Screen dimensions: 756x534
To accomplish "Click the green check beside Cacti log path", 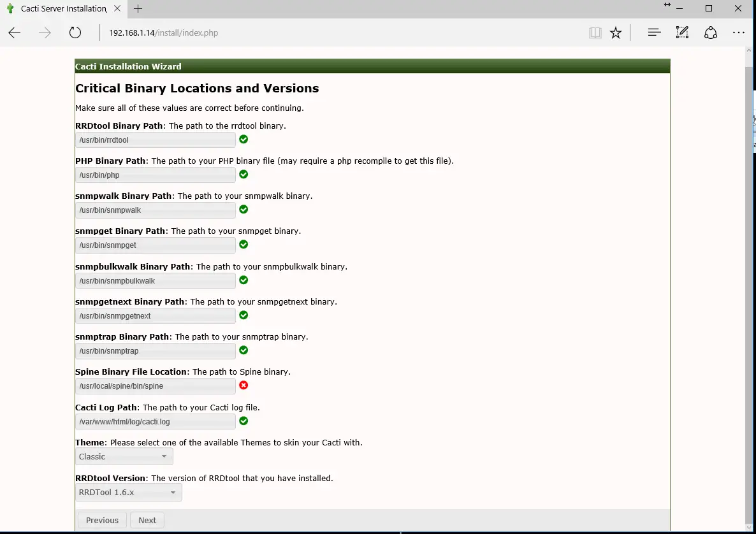I will coord(244,421).
